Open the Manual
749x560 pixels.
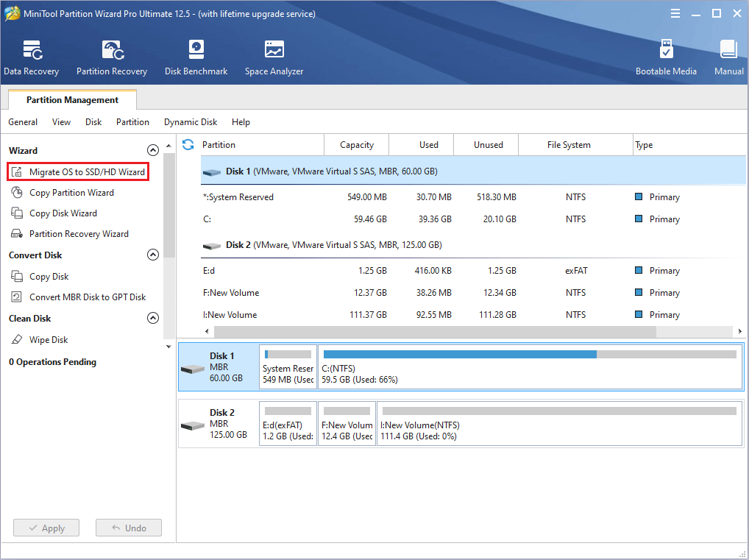click(729, 59)
